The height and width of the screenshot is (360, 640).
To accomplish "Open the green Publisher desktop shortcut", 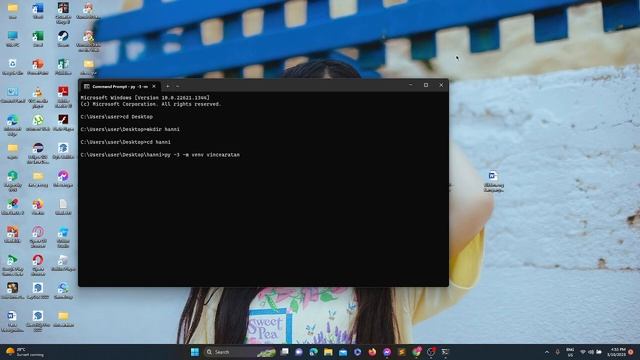I will pyautogui.click(x=63, y=67).
